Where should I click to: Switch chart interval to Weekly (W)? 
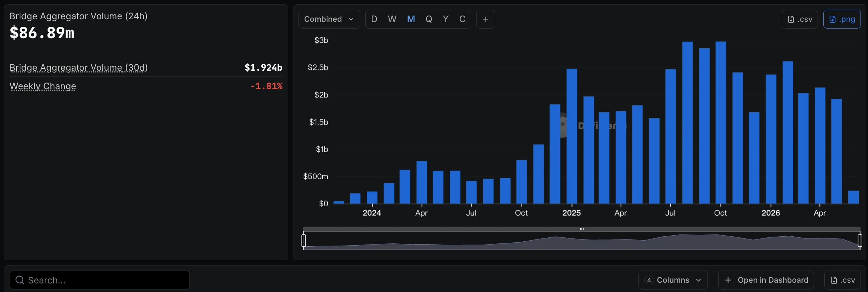392,19
